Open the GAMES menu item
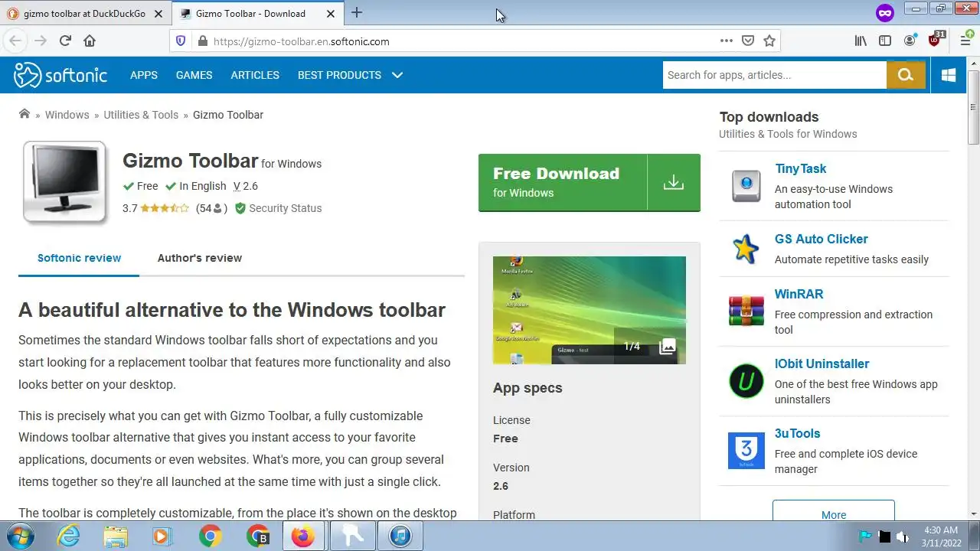Screen dimensions: 980x551 pyautogui.click(x=194, y=75)
